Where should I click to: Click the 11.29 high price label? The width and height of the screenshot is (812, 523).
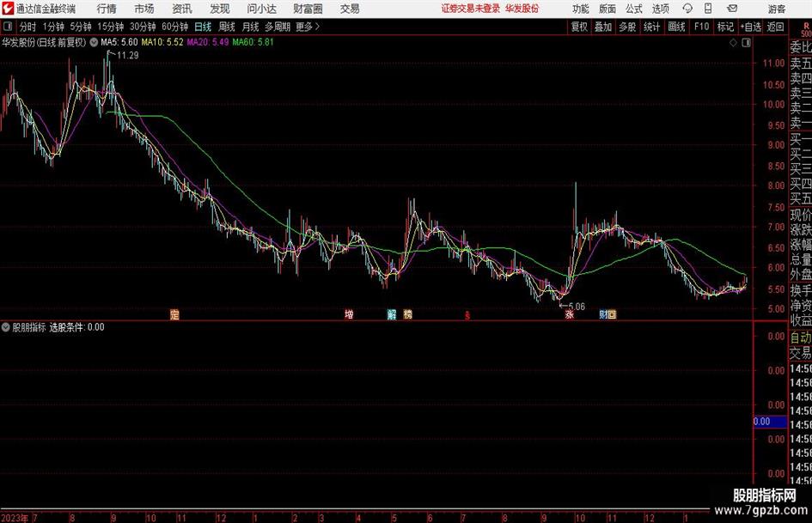click(128, 56)
